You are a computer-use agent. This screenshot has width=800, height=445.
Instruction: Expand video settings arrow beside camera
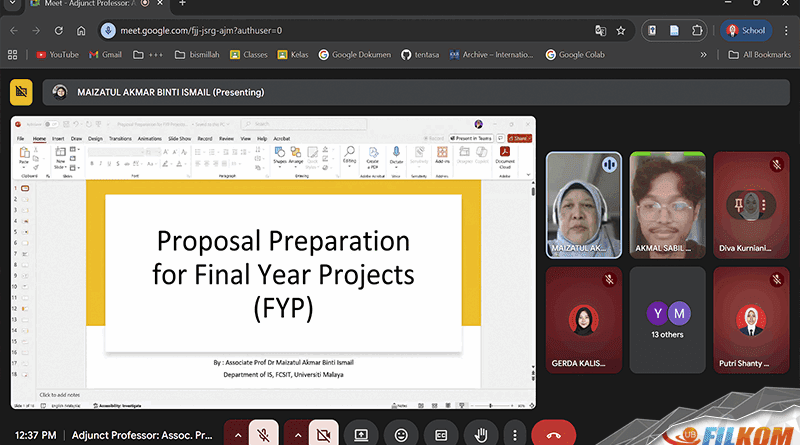296,435
